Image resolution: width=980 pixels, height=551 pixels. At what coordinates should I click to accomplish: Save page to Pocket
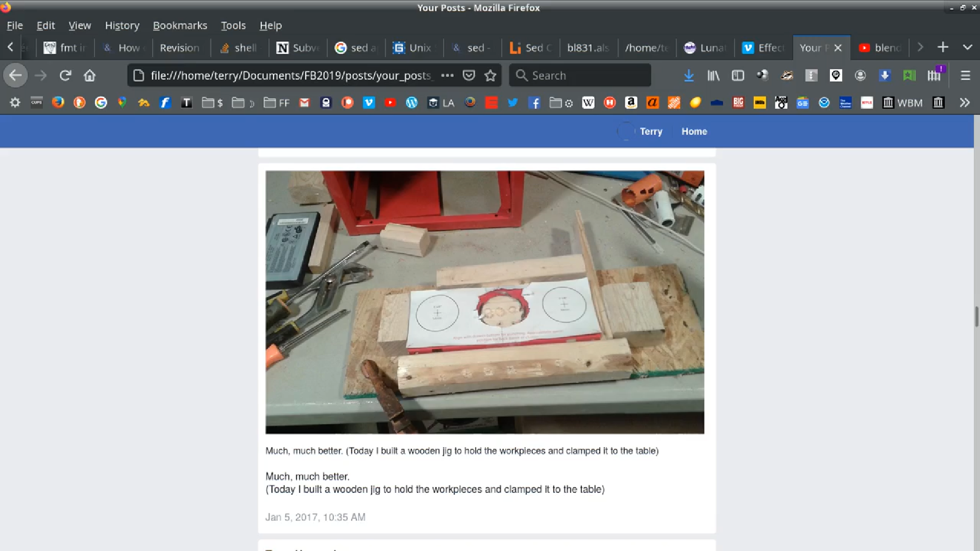[x=469, y=76]
